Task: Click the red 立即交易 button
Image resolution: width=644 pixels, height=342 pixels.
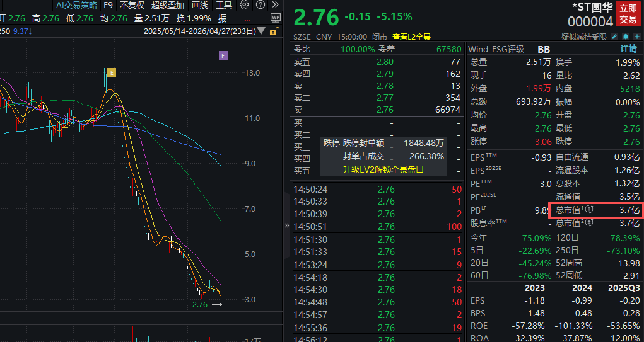Action: pos(628,14)
